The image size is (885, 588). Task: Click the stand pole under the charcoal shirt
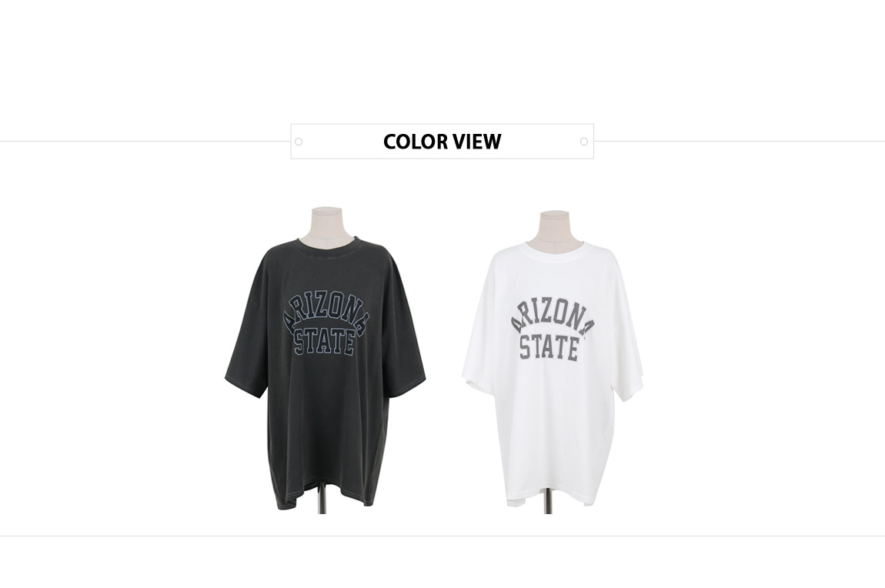click(323, 499)
